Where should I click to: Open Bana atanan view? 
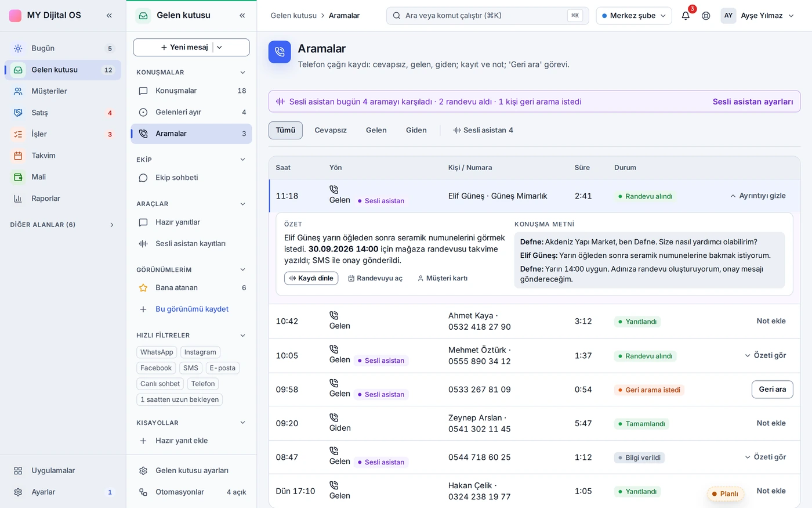tap(191, 287)
